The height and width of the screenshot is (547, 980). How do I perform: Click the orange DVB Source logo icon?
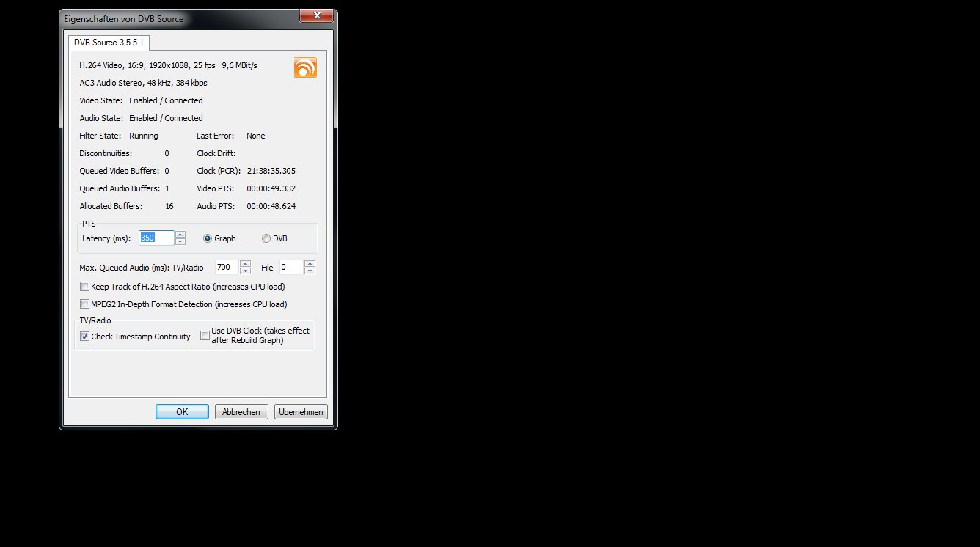coord(305,67)
